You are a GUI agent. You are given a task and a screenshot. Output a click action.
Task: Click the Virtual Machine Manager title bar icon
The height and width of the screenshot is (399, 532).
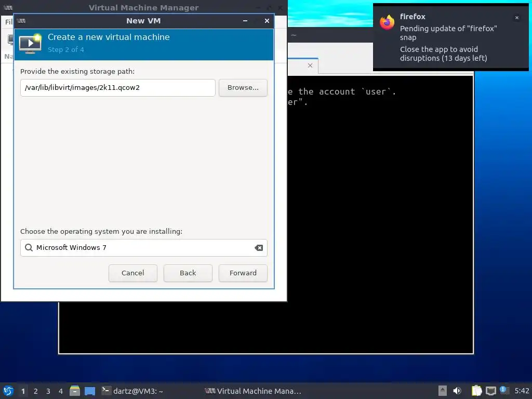(8, 7)
